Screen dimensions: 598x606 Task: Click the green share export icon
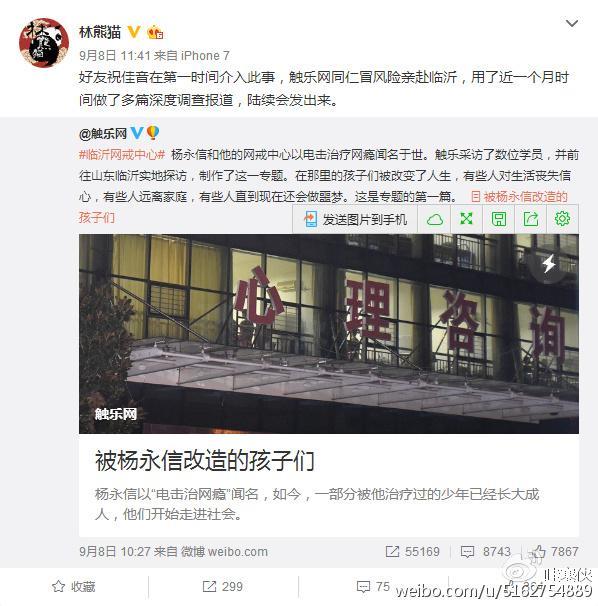530,219
